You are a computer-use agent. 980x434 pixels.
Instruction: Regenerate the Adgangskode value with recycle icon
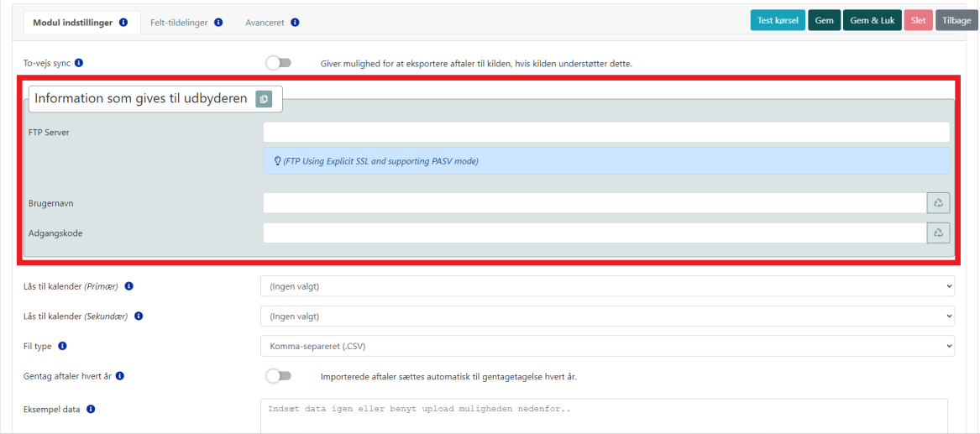click(938, 233)
